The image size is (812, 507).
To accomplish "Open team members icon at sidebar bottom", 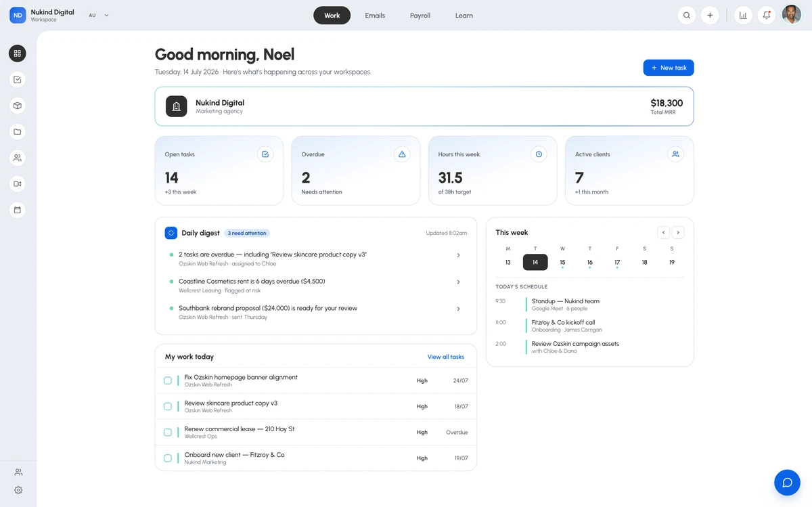I will click(18, 472).
